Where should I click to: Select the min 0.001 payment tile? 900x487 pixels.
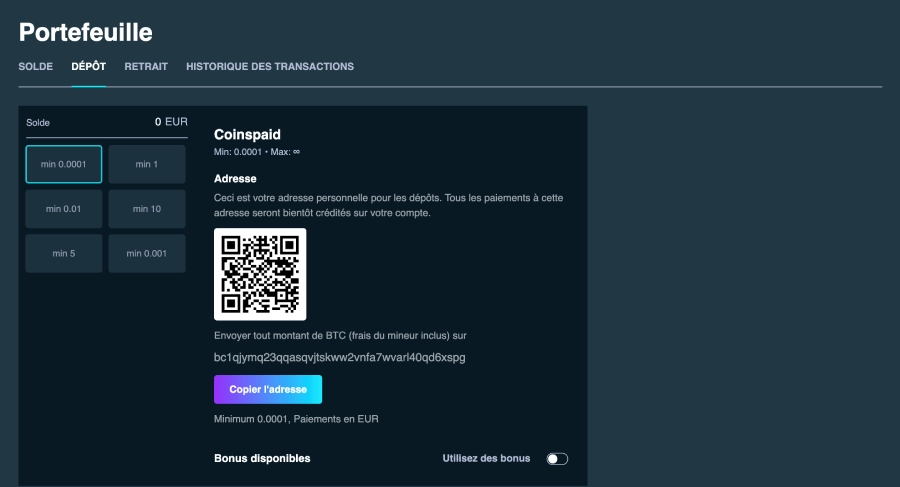pyautogui.click(x=147, y=254)
